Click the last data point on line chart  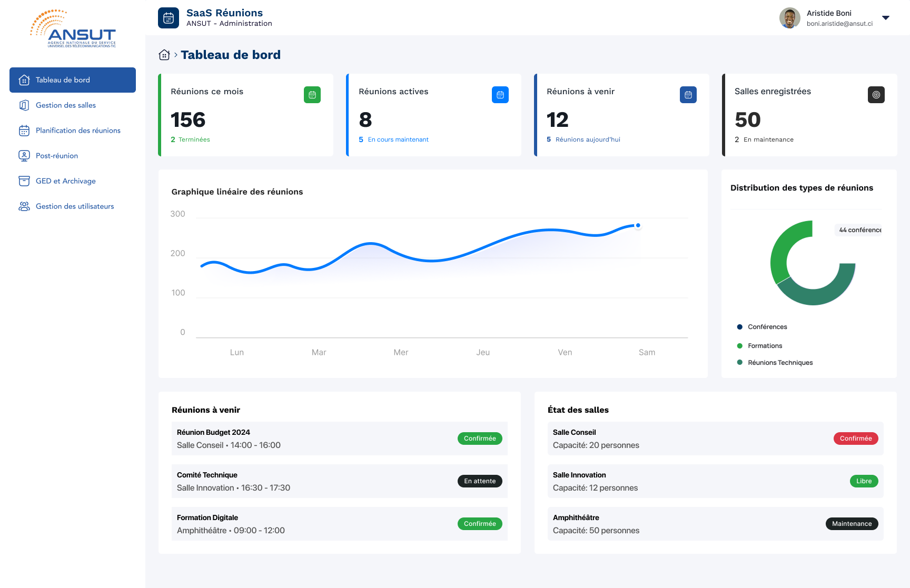[638, 225]
